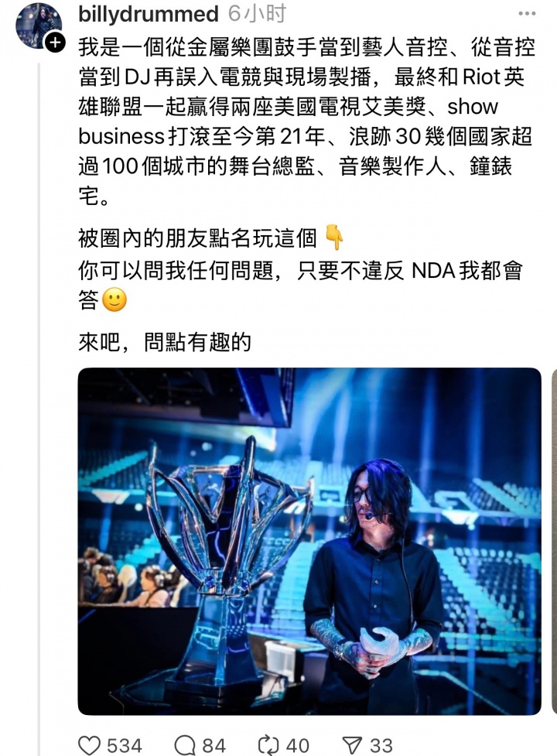Share the post via paper plane icon
This screenshot has width=557, height=756.
click(x=352, y=745)
